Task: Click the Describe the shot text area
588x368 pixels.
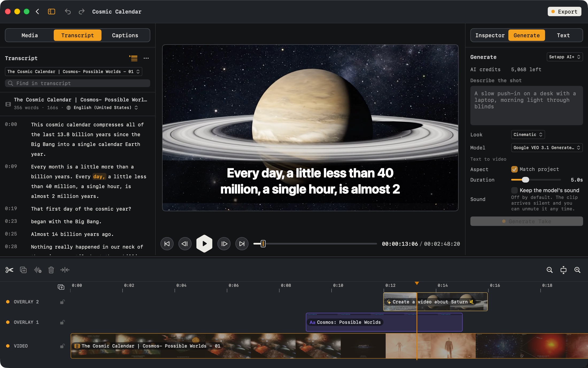Action: tap(527, 105)
